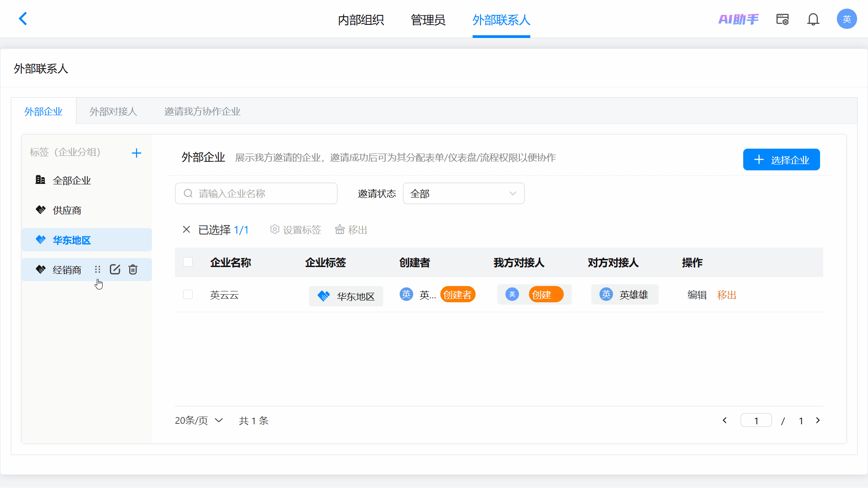The width and height of the screenshot is (868, 488).
Task: Delete the 经销商 tag
Action: pyautogui.click(x=133, y=270)
